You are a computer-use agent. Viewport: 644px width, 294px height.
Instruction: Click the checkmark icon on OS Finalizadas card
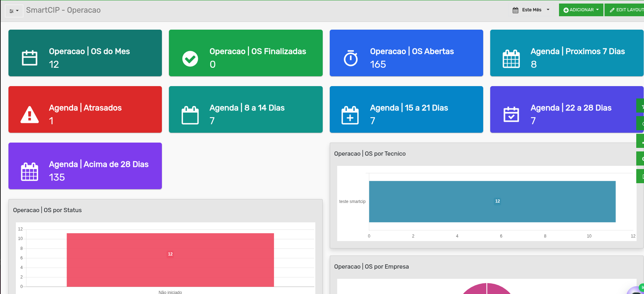(x=190, y=59)
